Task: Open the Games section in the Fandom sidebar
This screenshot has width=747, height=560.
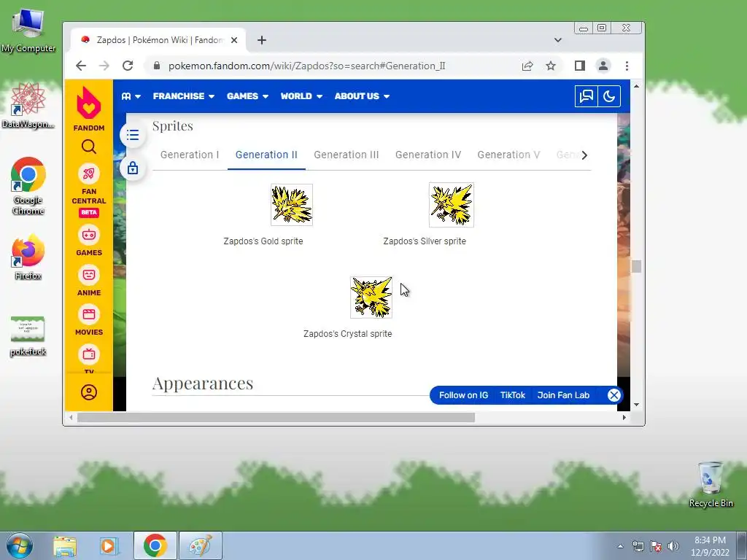Action: point(88,241)
